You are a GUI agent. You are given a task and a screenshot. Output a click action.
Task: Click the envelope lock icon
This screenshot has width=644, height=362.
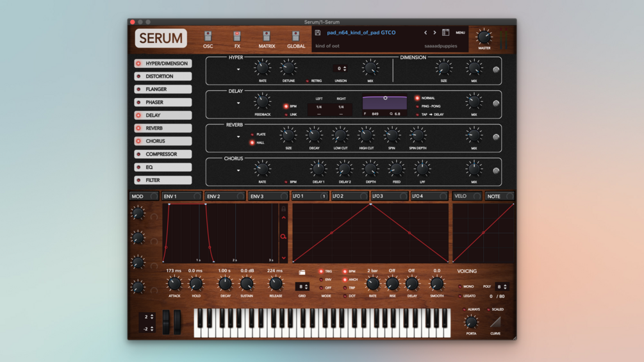pos(283,209)
